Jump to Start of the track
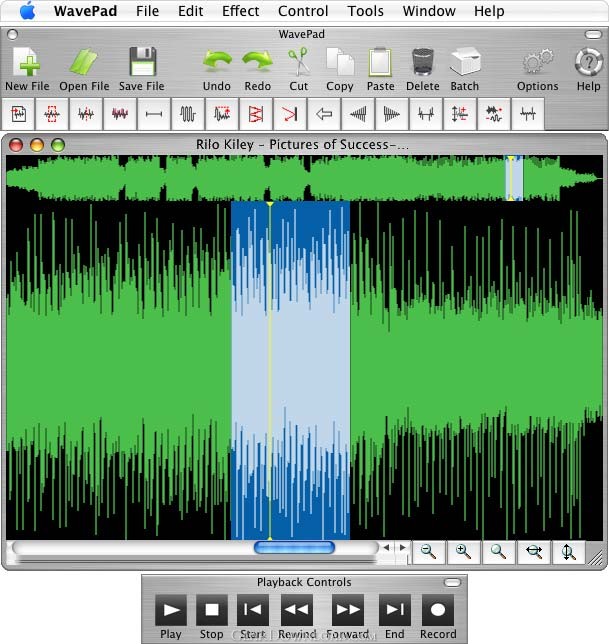Image resolution: width=609 pixels, height=644 pixels. (253, 610)
